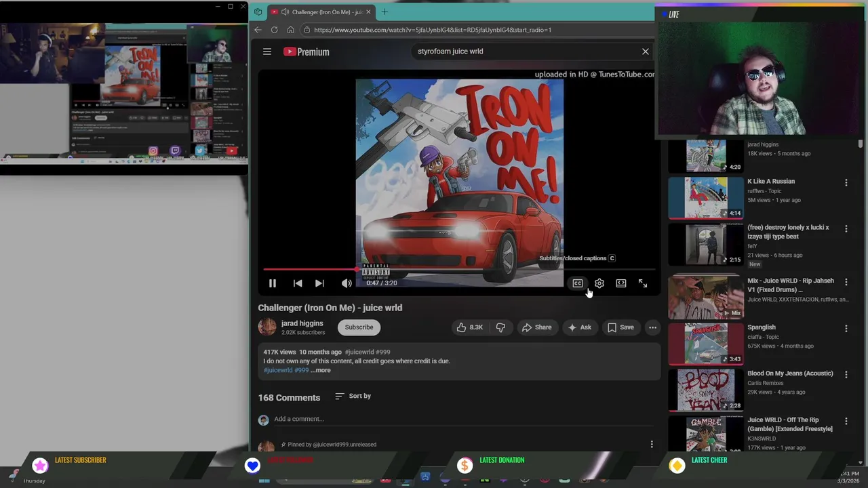Open the YouTube guide hamburger menu

pyautogui.click(x=267, y=52)
